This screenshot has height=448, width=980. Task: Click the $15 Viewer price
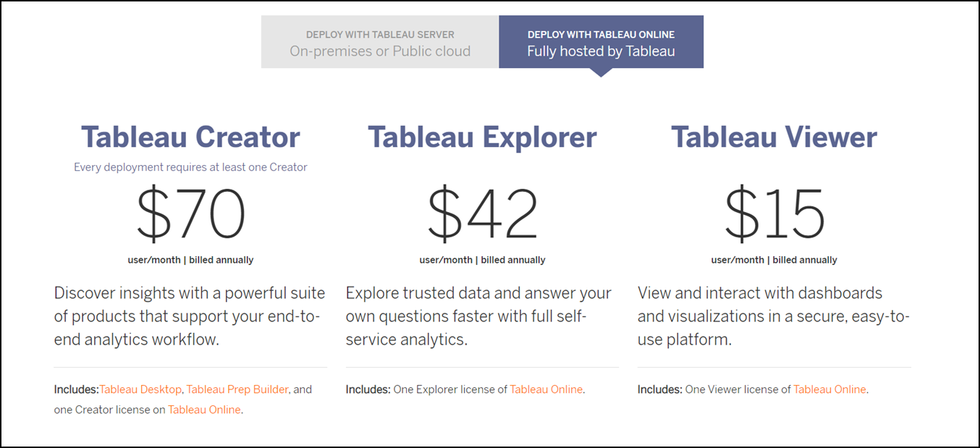pos(774,214)
